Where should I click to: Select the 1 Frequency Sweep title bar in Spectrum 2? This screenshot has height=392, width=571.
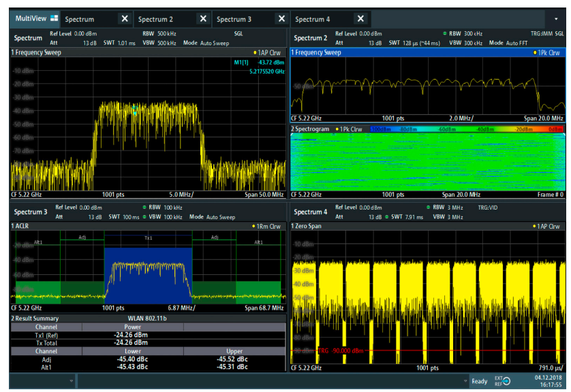tap(428, 52)
